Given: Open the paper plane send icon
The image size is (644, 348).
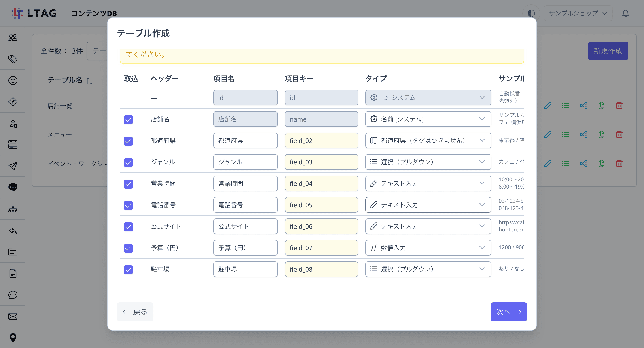Looking at the screenshot, I should pyautogui.click(x=13, y=166).
